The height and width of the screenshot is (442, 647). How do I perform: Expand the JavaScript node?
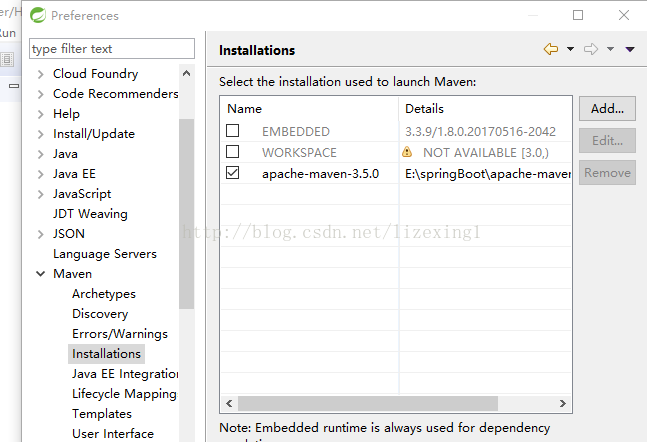click(x=40, y=194)
